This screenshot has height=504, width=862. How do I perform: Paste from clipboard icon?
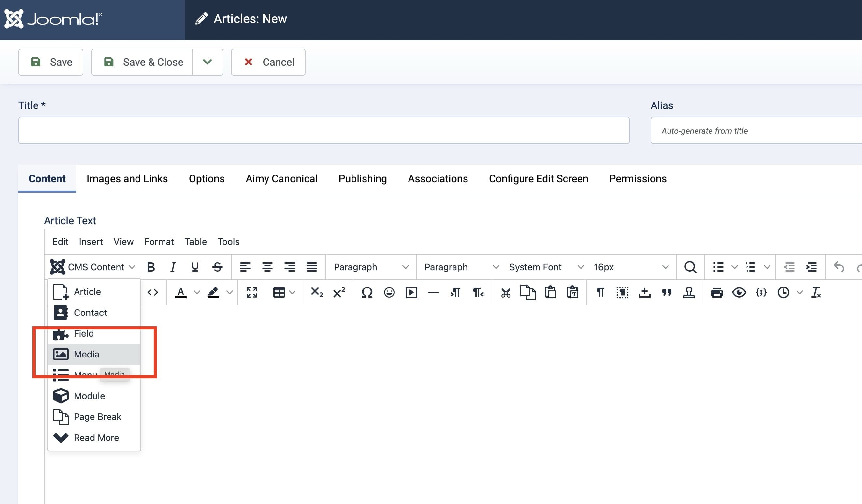[550, 292]
